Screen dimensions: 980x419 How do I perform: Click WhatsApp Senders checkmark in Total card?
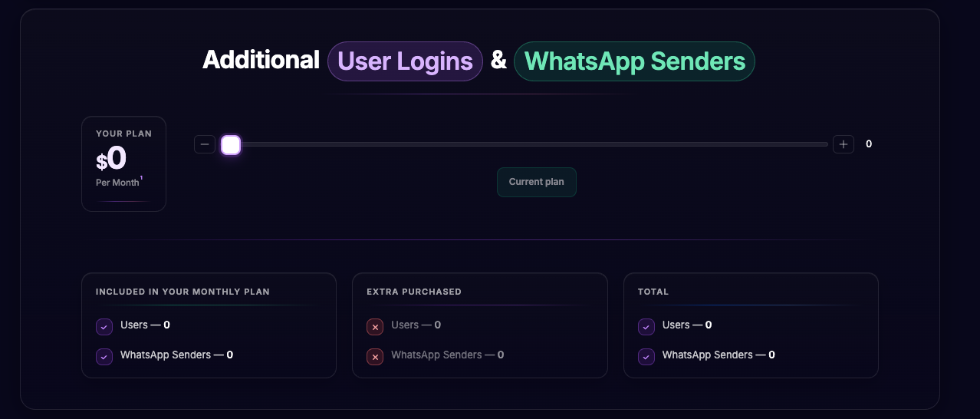tap(646, 357)
